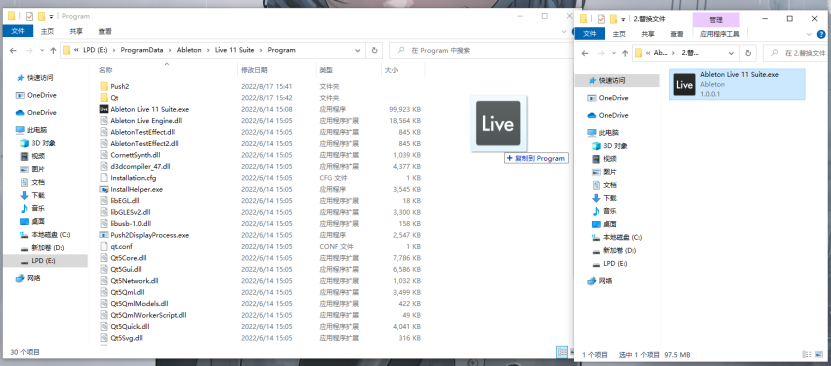831x366 pixels.
Task: Switch to large icons view in replacement window
Action: click(818, 354)
